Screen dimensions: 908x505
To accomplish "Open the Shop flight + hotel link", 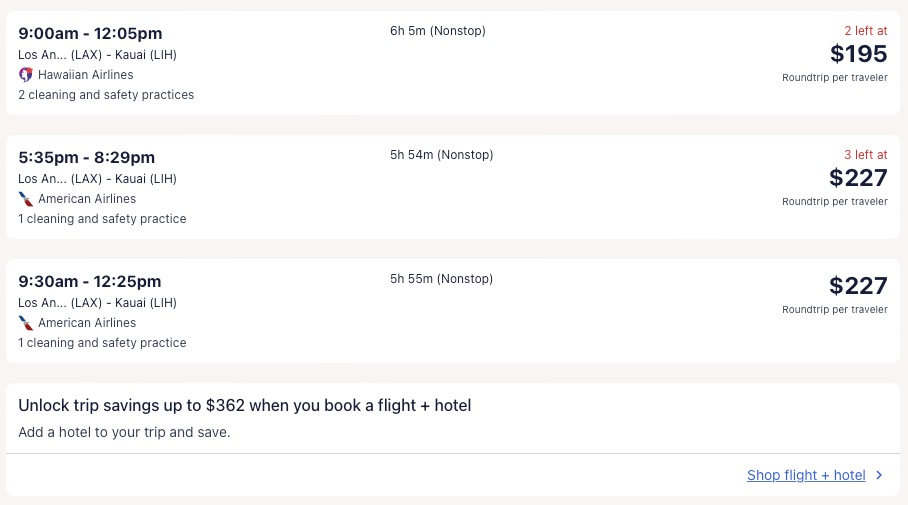I will coord(806,476).
